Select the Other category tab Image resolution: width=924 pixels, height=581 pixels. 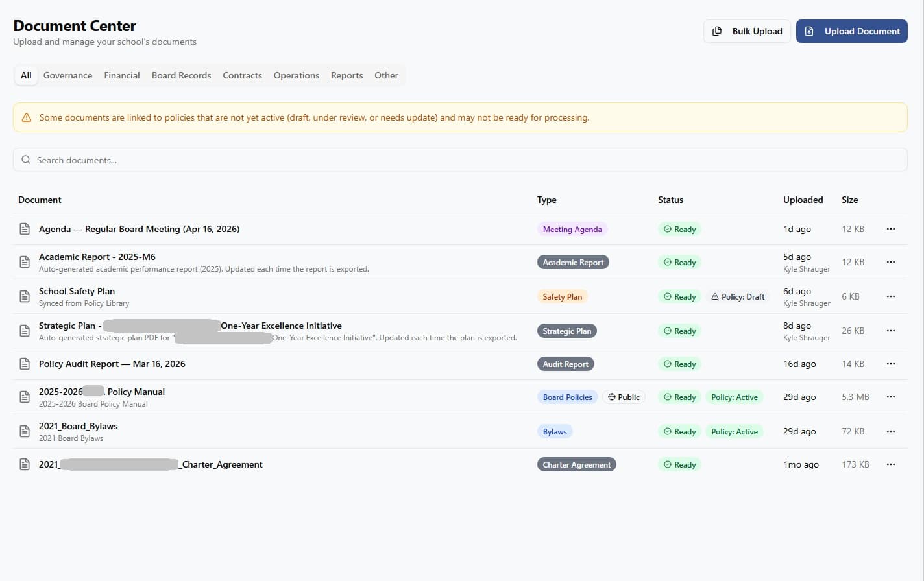coord(386,75)
